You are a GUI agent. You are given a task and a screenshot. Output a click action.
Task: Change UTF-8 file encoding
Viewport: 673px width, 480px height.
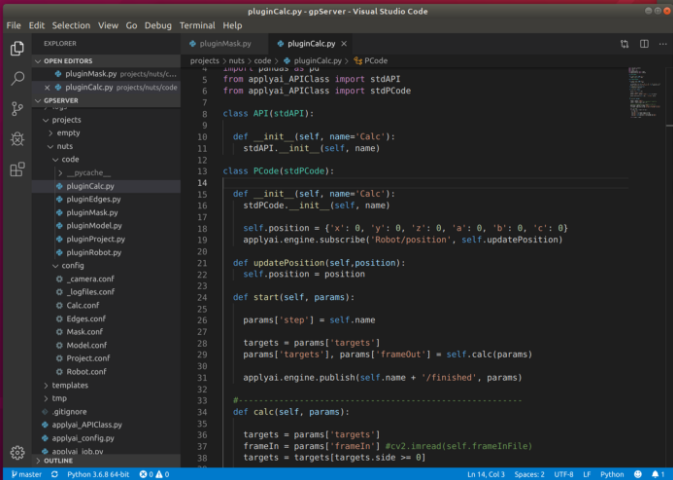(x=564, y=474)
